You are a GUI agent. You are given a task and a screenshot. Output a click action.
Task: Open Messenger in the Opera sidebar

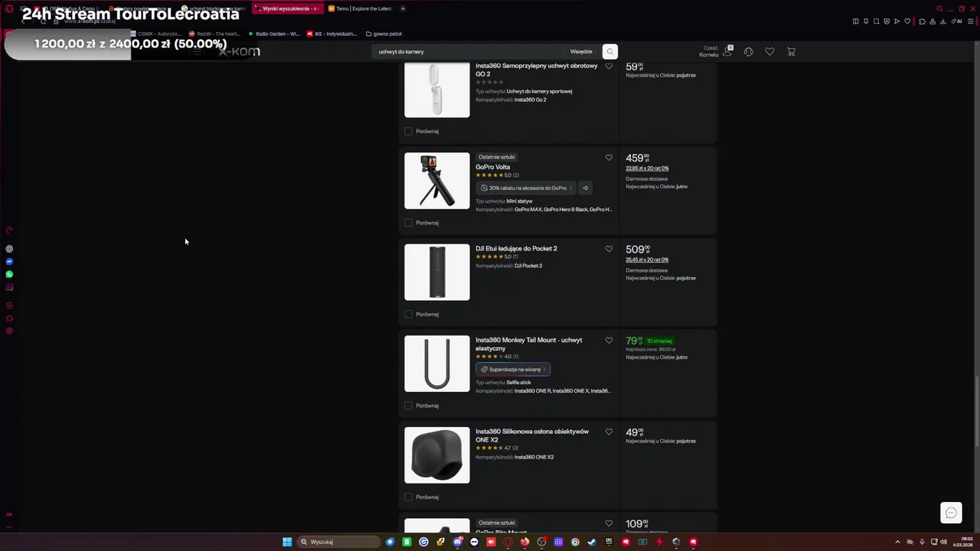(x=9, y=262)
